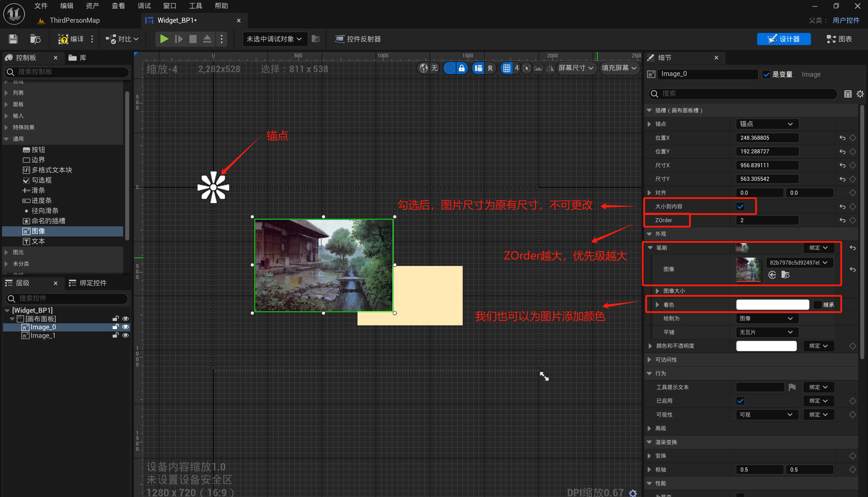The width and height of the screenshot is (868, 497).
Task: Open the 填充屏幕 dropdown
Action: (x=619, y=68)
